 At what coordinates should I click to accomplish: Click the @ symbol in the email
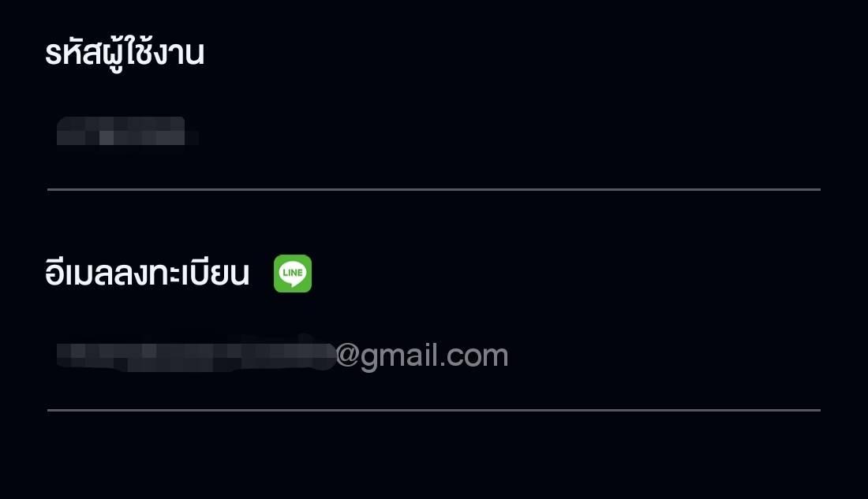coord(348,356)
